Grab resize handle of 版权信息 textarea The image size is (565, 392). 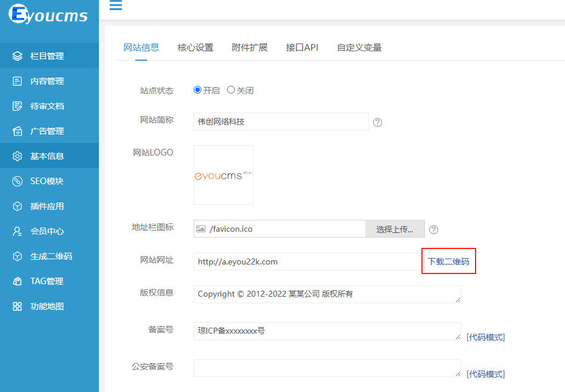pos(458,300)
